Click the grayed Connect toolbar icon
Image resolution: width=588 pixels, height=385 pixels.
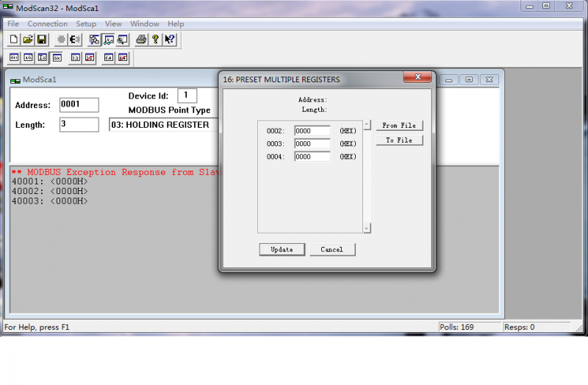point(61,40)
